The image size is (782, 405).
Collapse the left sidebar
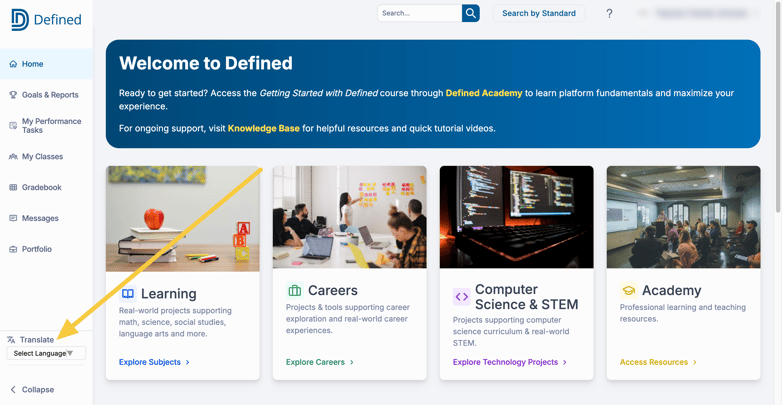[x=32, y=390]
